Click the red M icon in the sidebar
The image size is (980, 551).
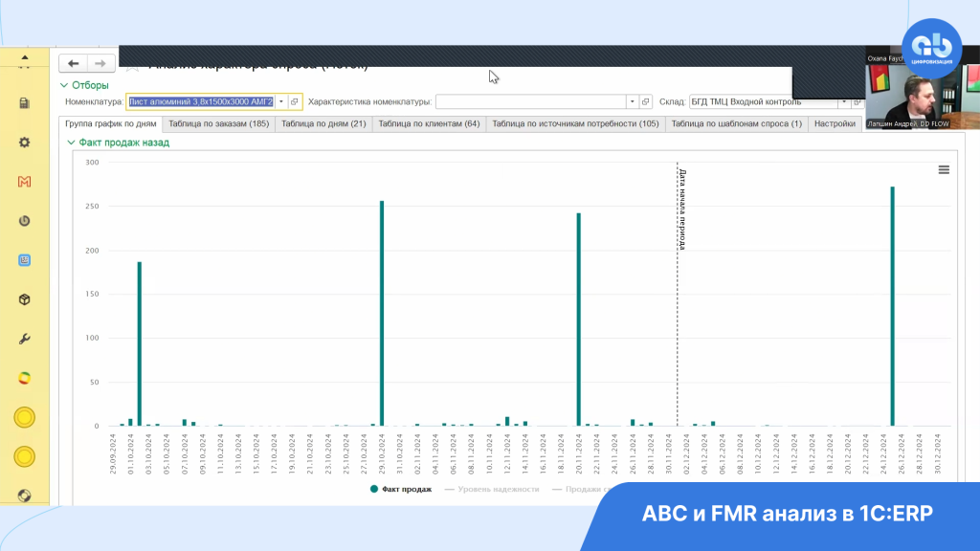[24, 182]
